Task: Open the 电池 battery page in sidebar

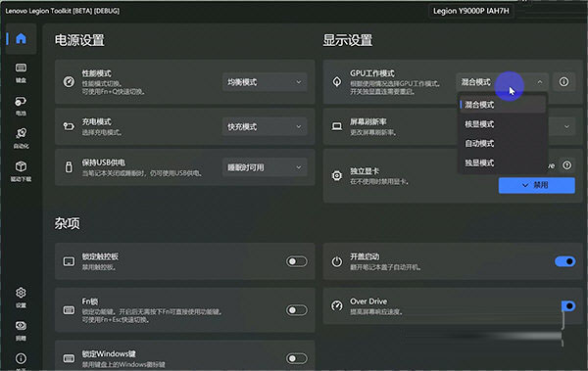Action: pyautogui.click(x=21, y=106)
